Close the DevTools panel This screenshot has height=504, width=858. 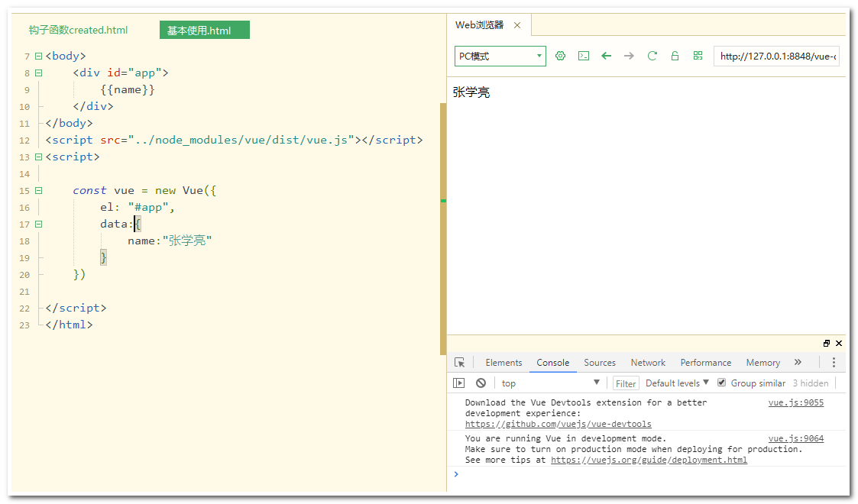coord(839,344)
